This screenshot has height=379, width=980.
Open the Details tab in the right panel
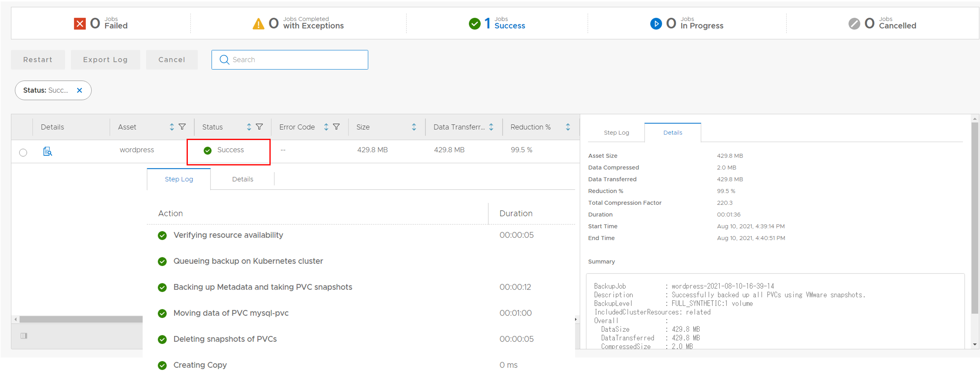coord(673,133)
